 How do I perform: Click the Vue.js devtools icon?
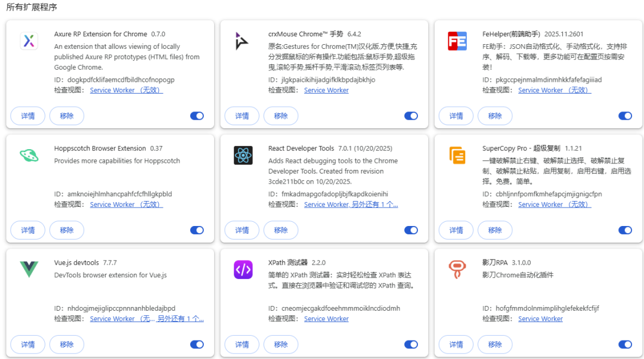point(29,269)
